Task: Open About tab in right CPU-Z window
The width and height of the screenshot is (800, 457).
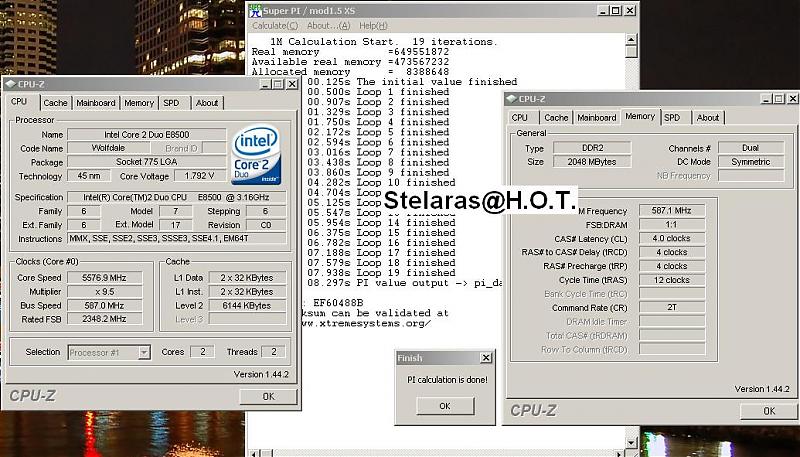Action: 708,118
